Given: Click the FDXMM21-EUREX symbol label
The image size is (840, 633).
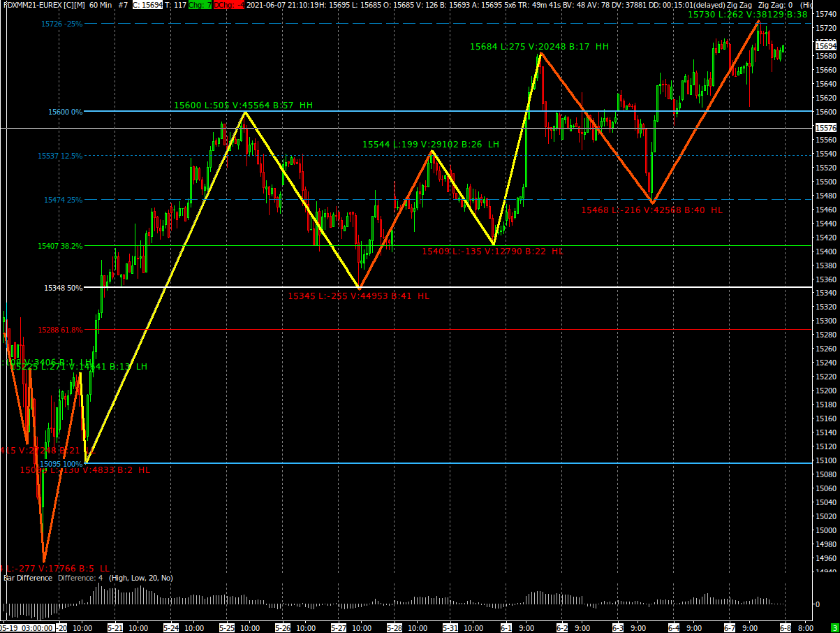Looking at the screenshot, I should (x=43, y=5).
